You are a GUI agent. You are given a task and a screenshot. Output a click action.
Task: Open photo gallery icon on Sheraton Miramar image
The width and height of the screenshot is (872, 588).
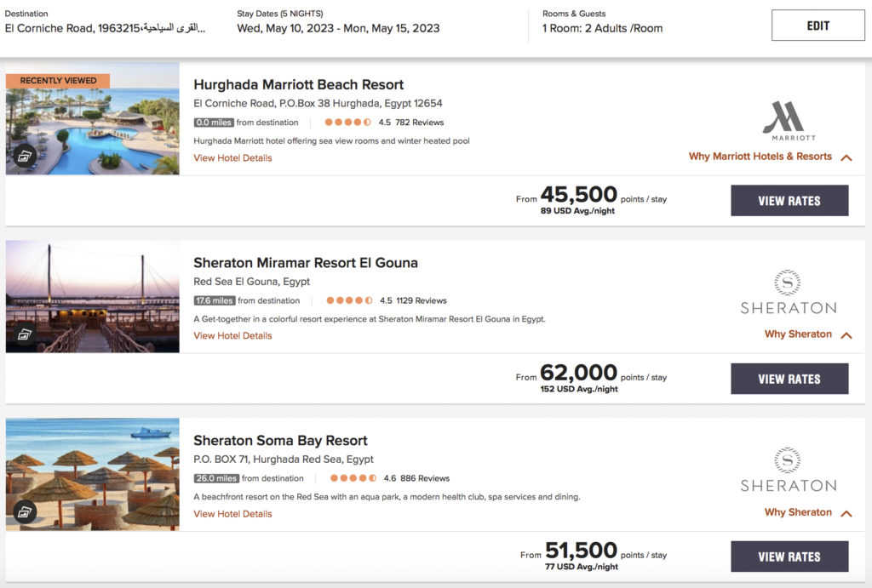click(24, 334)
